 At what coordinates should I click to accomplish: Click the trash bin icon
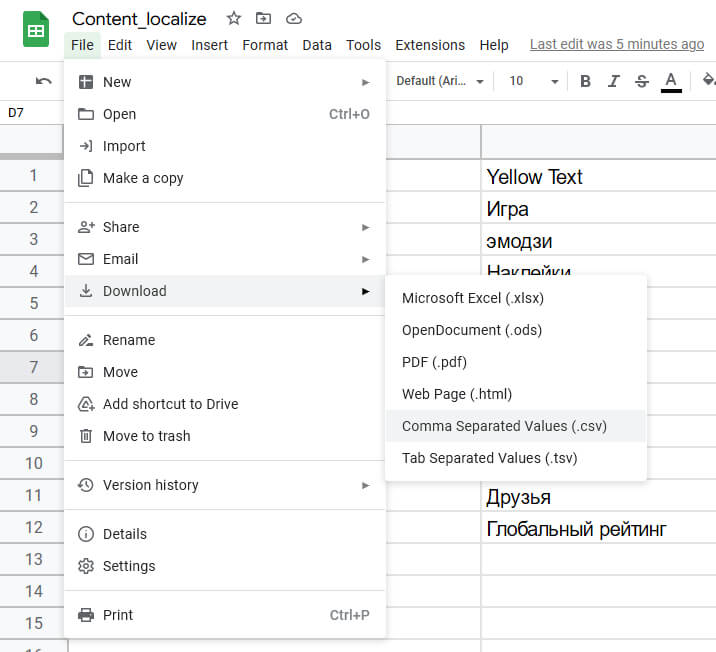(86, 436)
